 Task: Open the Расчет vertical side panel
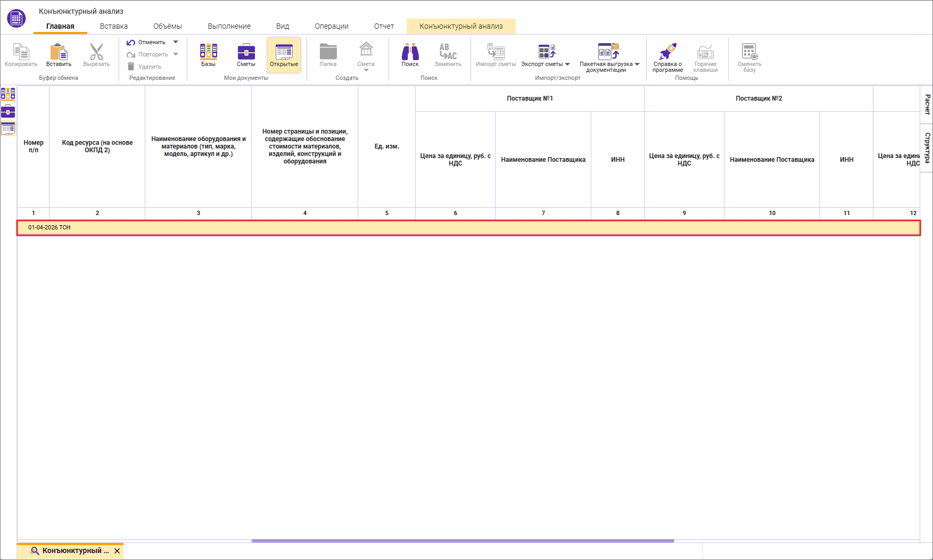(x=927, y=104)
